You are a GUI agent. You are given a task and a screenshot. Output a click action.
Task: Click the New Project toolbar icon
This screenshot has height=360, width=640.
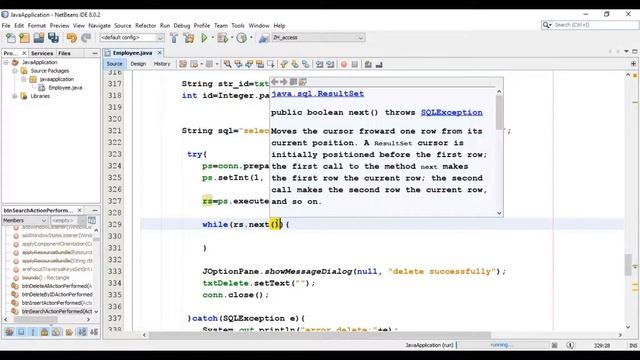coord(25,38)
